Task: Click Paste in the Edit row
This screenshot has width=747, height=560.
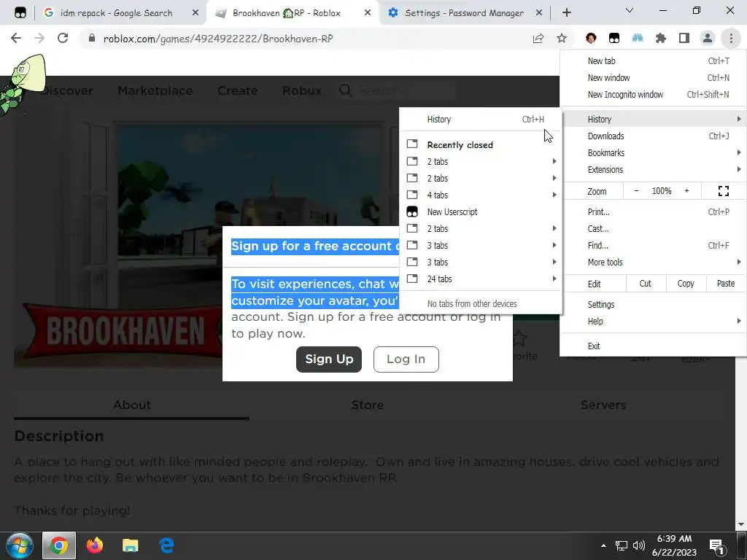Action: point(726,284)
